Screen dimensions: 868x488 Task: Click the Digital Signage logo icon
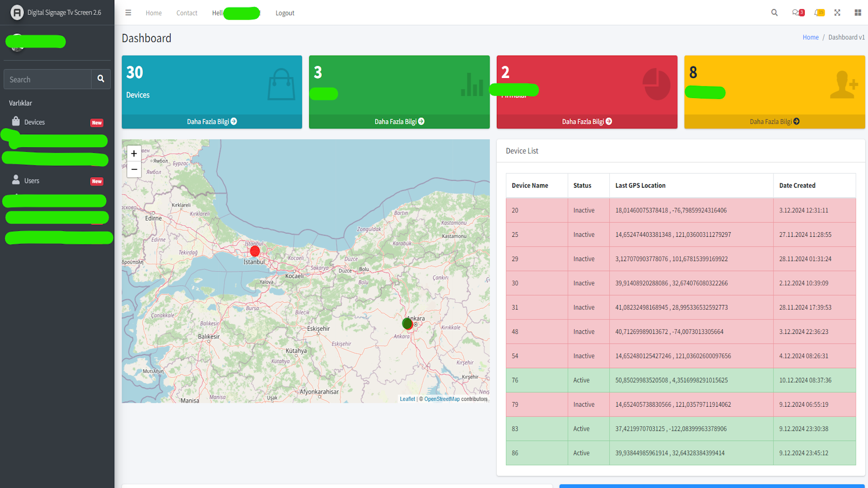coord(17,12)
